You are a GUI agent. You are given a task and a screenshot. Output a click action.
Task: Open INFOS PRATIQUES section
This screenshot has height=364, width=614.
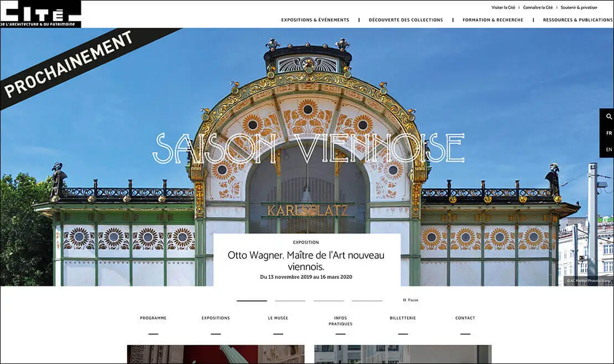340,320
